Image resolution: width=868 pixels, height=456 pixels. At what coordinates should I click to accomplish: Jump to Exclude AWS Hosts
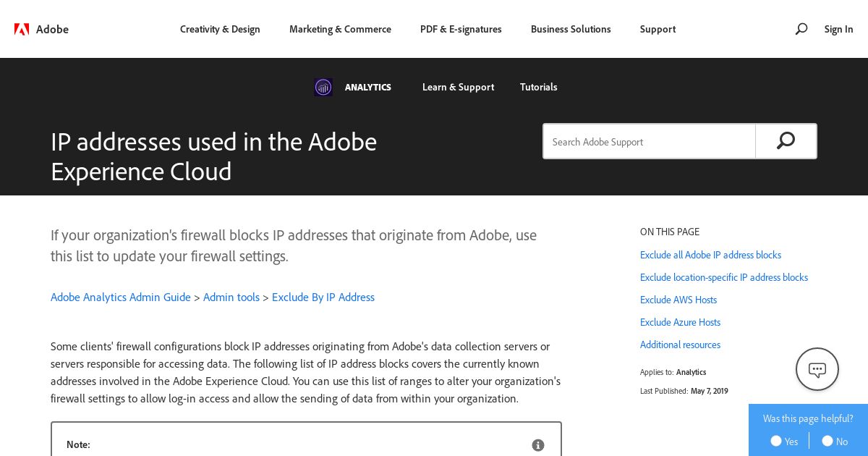point(678,300)
